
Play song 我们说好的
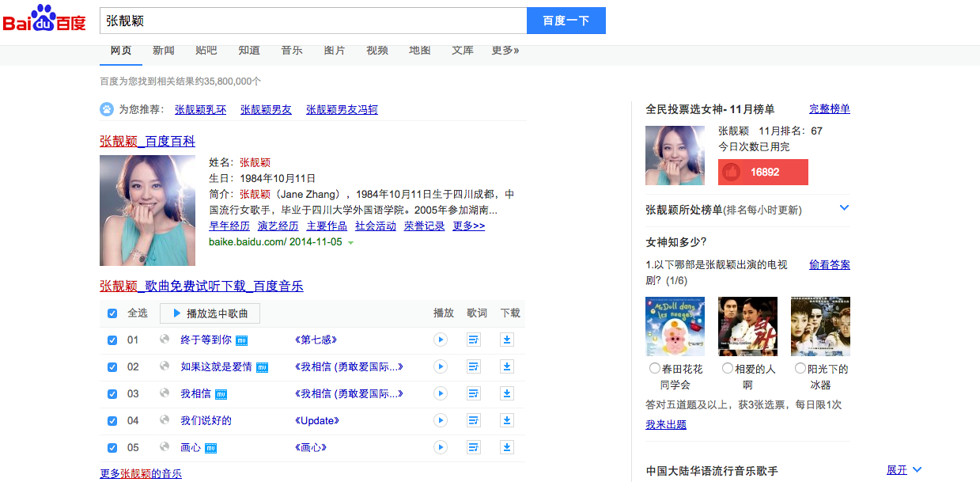coord(441,420)
